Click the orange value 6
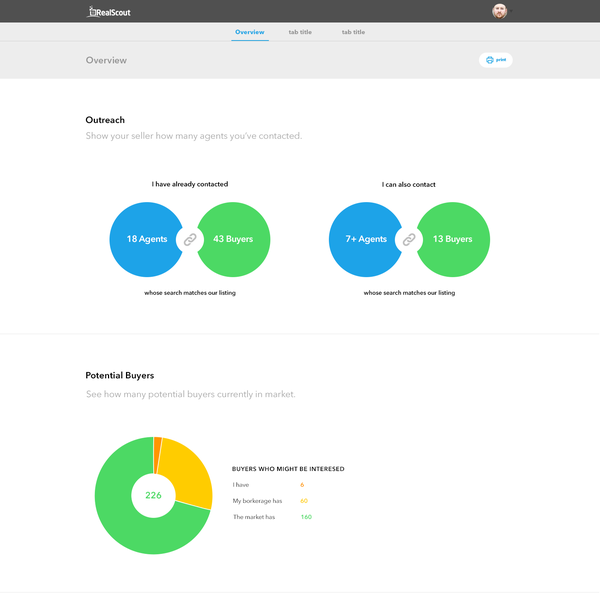The height and width of the screenshot is (600, 600). 302,485
